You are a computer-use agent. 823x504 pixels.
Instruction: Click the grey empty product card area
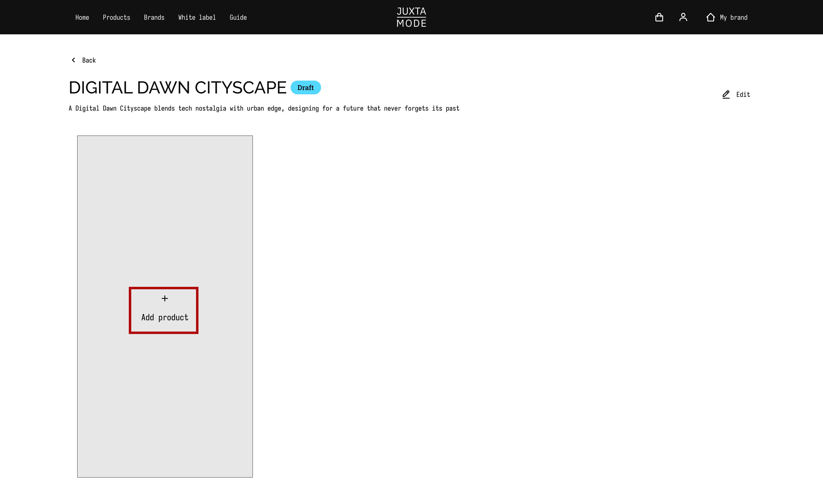pyautogui.click(x=165, y=207)
